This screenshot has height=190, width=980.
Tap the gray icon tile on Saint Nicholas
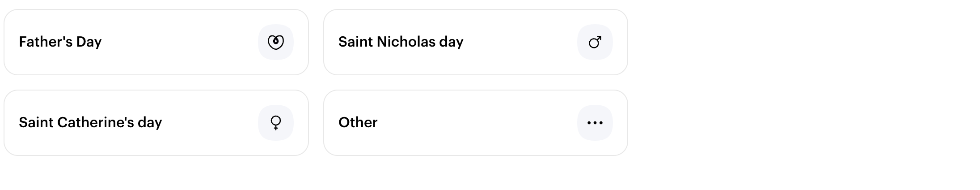(x=595, y=42)
